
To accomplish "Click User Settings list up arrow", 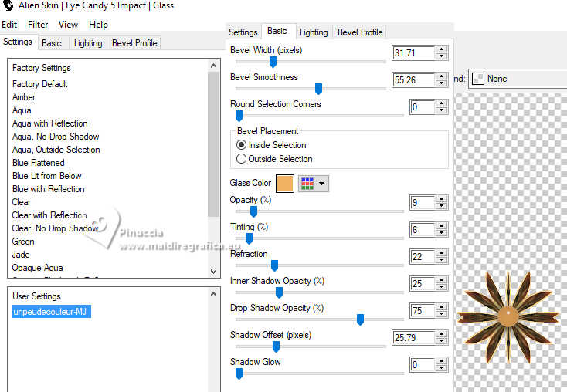I will point(213,294).
